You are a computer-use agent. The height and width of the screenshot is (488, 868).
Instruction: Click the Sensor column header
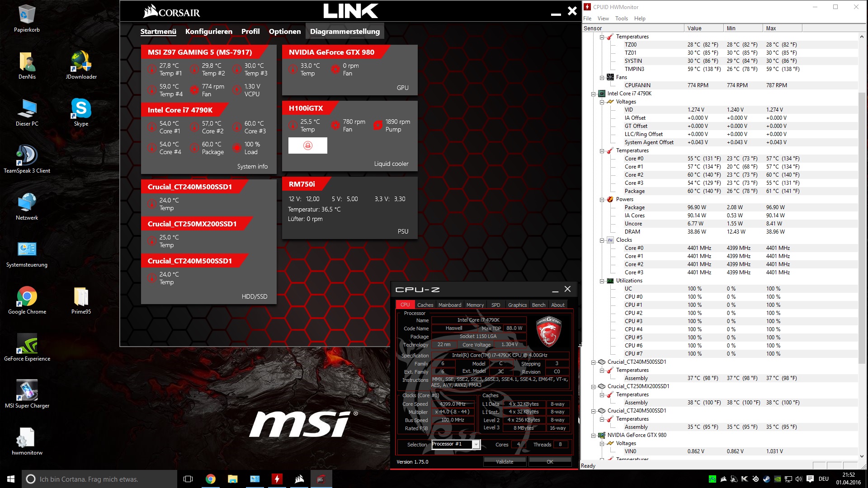tap(633, 28)
